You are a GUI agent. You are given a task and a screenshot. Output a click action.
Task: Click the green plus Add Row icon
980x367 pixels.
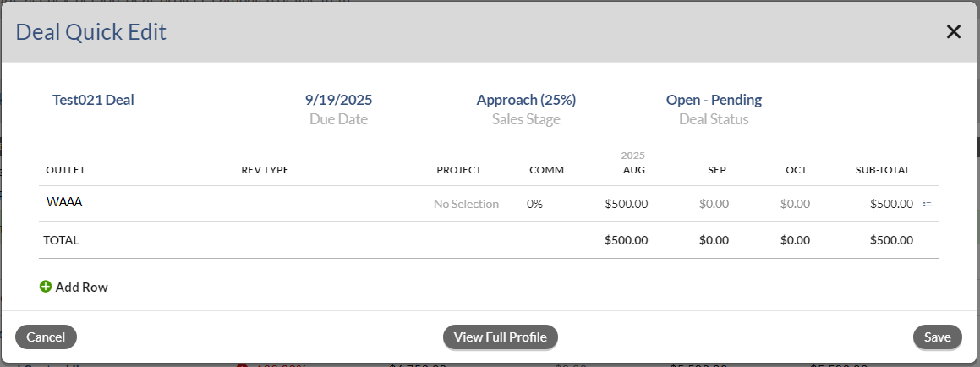pyautogui.click(x=46, y=287)
